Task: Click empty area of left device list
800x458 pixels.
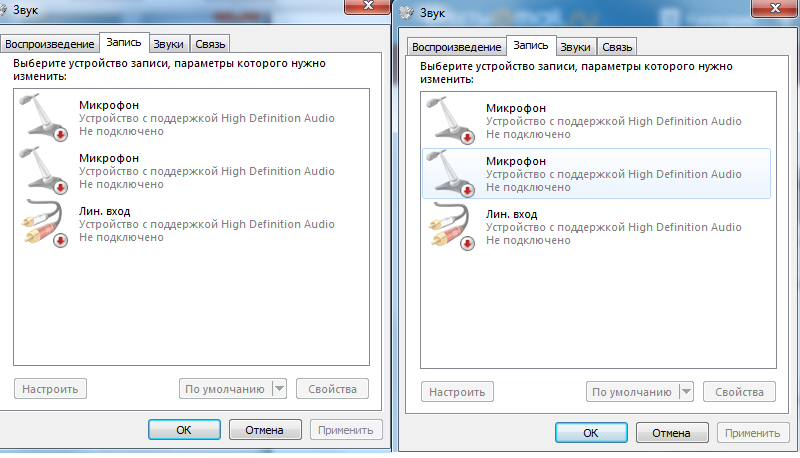Action: click(x=191, y=306)
